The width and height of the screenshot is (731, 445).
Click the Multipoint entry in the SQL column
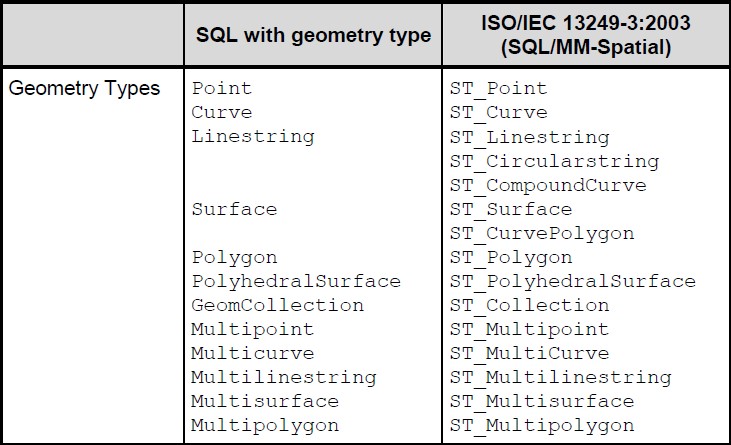click(x=252, y=329)
